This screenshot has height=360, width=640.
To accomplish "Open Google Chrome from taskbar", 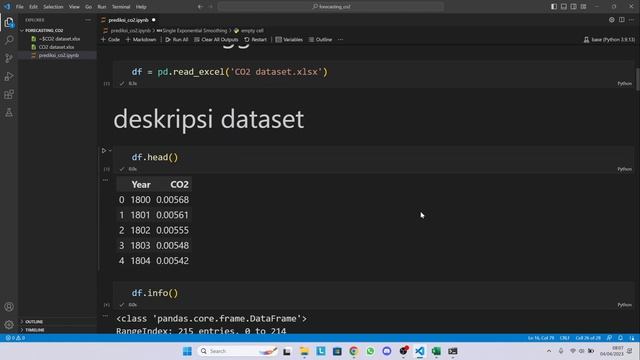I will click(x=353, y=351).
